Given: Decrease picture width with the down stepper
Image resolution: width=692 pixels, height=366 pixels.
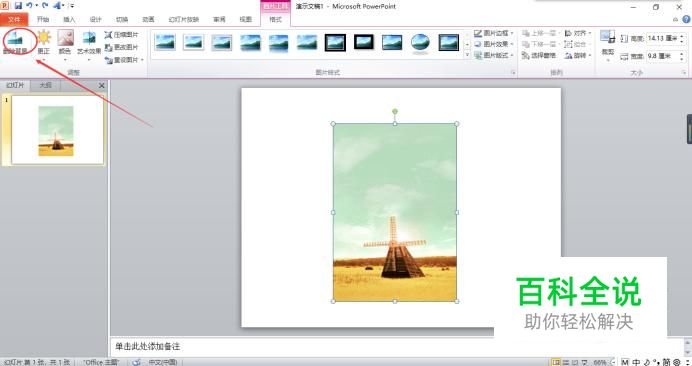Looking at the screenshot, I should click(682, 59).
